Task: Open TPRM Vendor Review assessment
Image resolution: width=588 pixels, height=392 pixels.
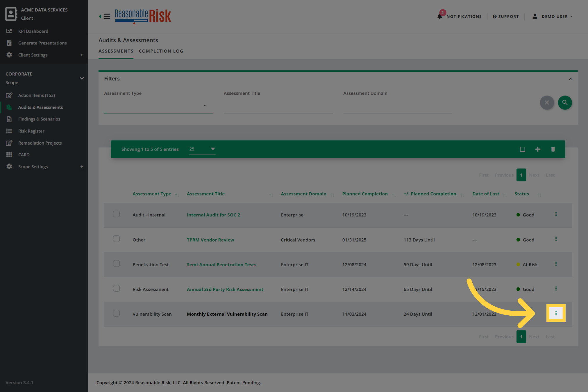Action: tap(210, 240)
